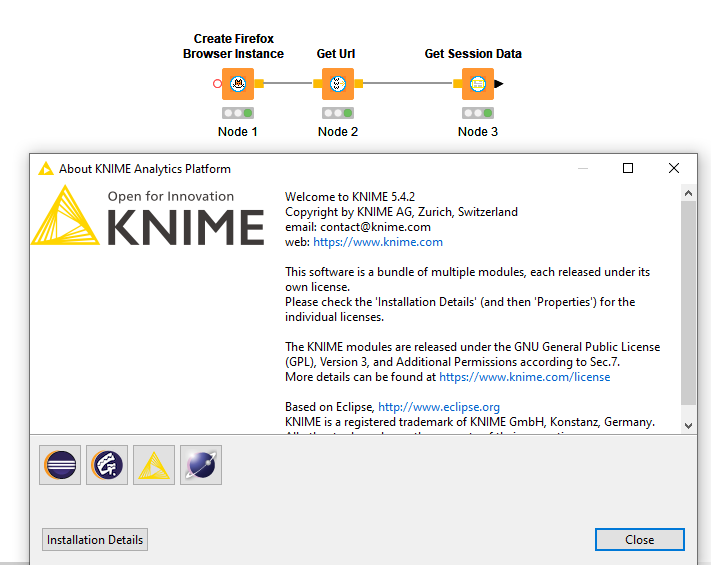Click the 'Node 1' label
The height and width of the screenshot is (565, 711).
tap(238, 132)
